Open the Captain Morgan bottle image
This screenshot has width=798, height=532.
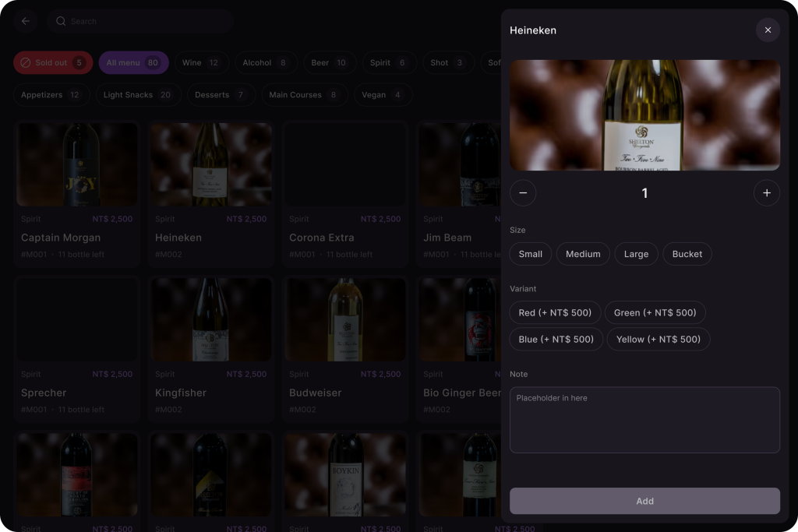click(x=77, y=164)
